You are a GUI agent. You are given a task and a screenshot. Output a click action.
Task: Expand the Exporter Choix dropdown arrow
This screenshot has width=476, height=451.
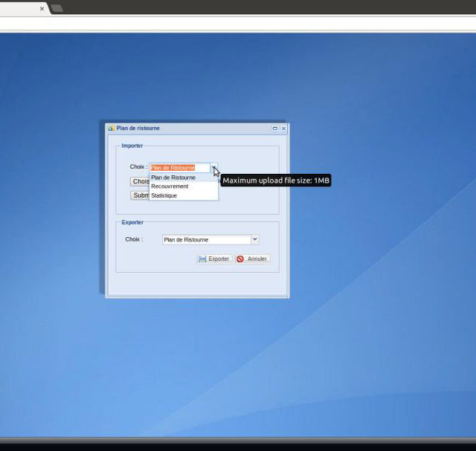click(254, 239)
